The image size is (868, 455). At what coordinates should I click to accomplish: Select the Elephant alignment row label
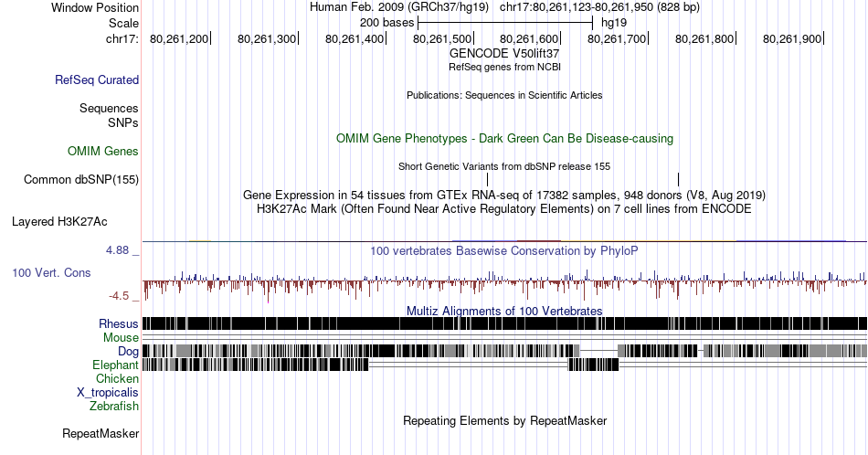click(115, 365)
